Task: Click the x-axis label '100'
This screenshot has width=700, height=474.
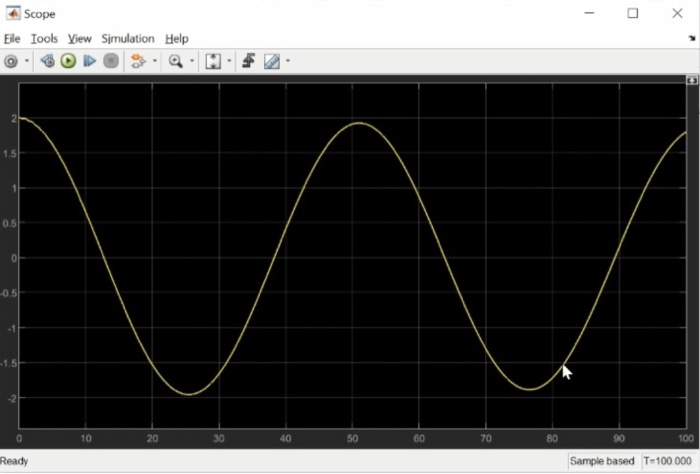Action: point(686,439)
